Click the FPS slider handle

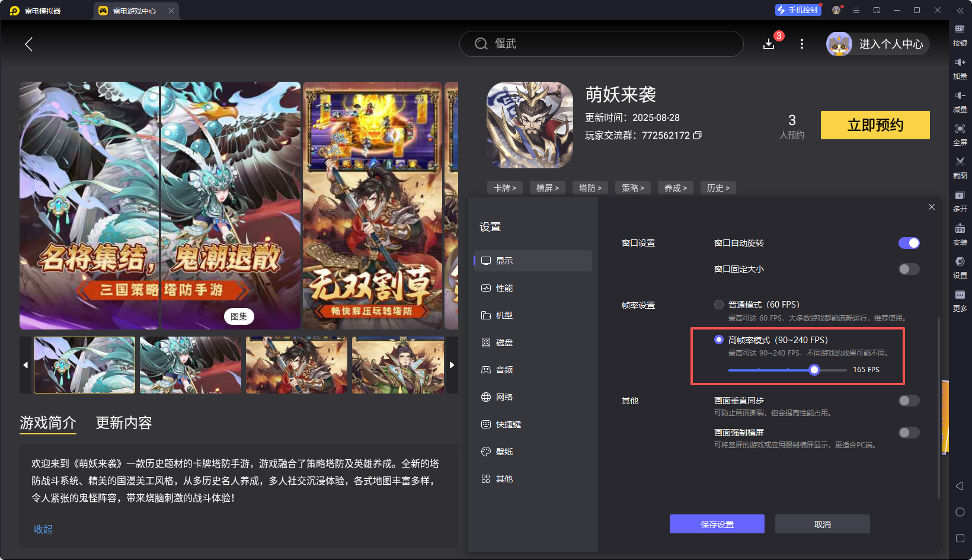click(x=814, y=370)
